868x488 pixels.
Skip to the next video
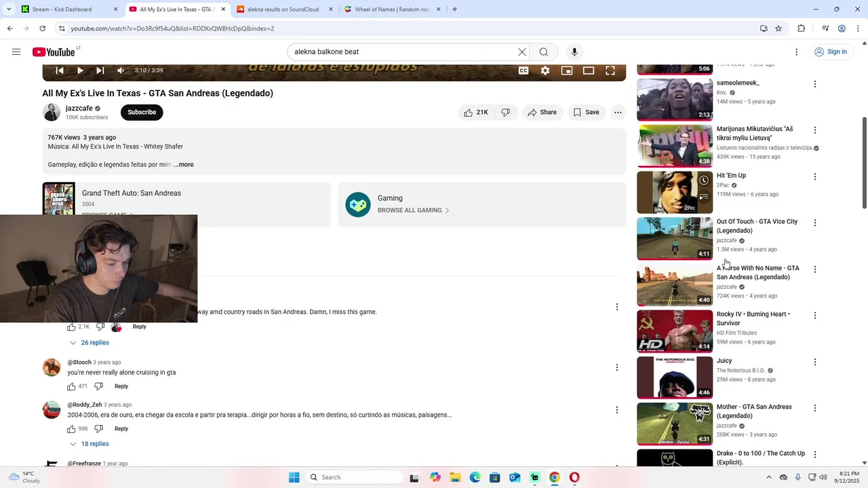pos(100,70)
